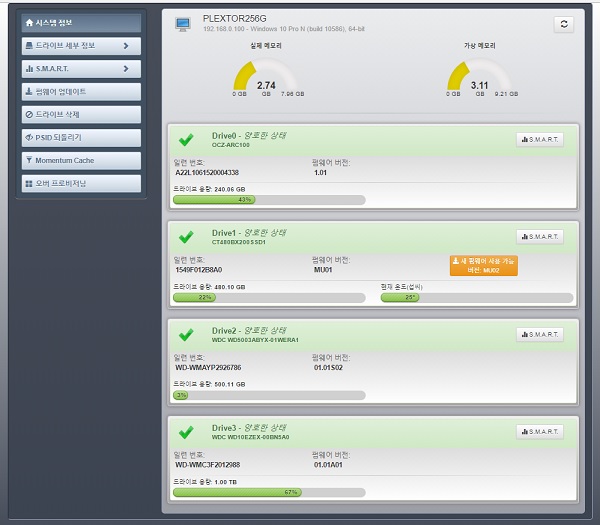Click Drive1 capacity bar showing 22%
This screenshot has width=600, height=525.
click(269, 298)
